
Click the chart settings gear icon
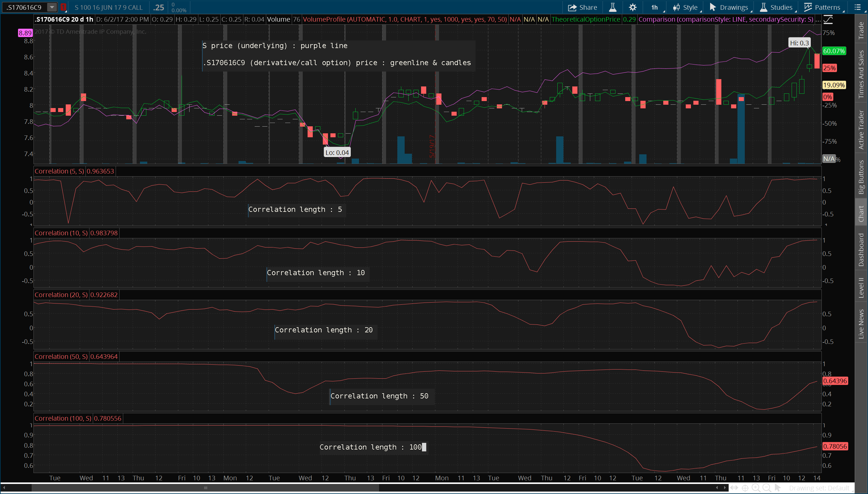click(x=633, y=7)
